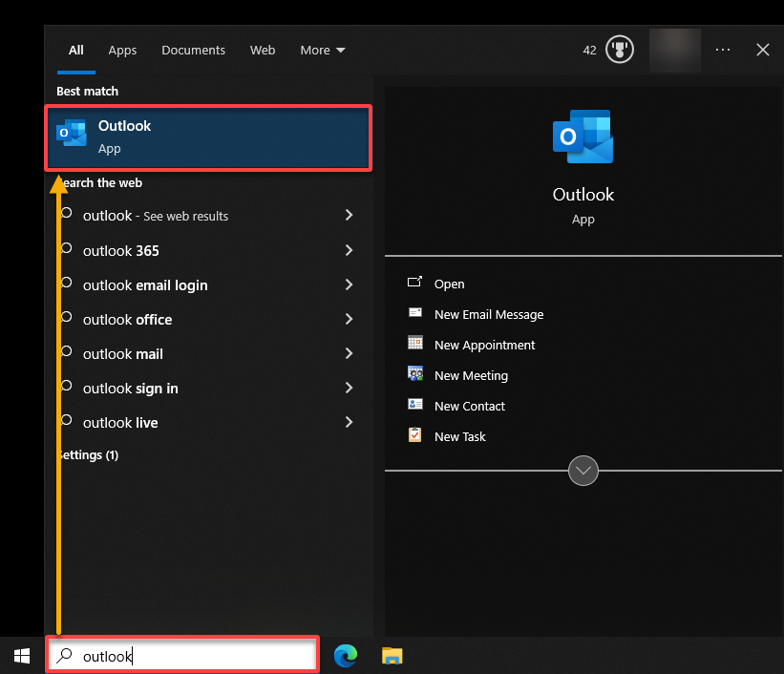Click the Open icon in the preview pane
The image size is (784, 674).
[414, 282]
